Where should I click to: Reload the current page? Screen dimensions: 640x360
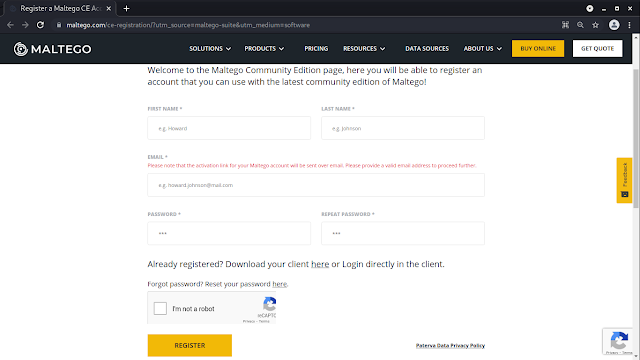40,25
